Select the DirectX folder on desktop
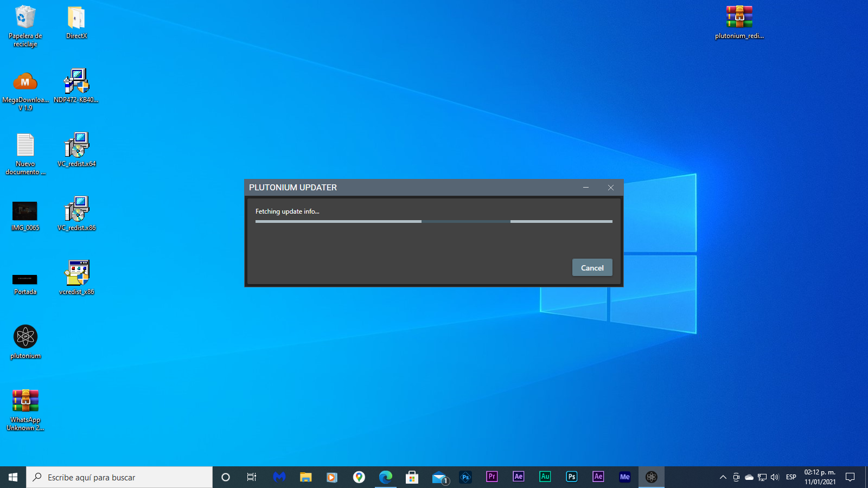The height and width of the screenshot is (488, 868). (76, 22)
